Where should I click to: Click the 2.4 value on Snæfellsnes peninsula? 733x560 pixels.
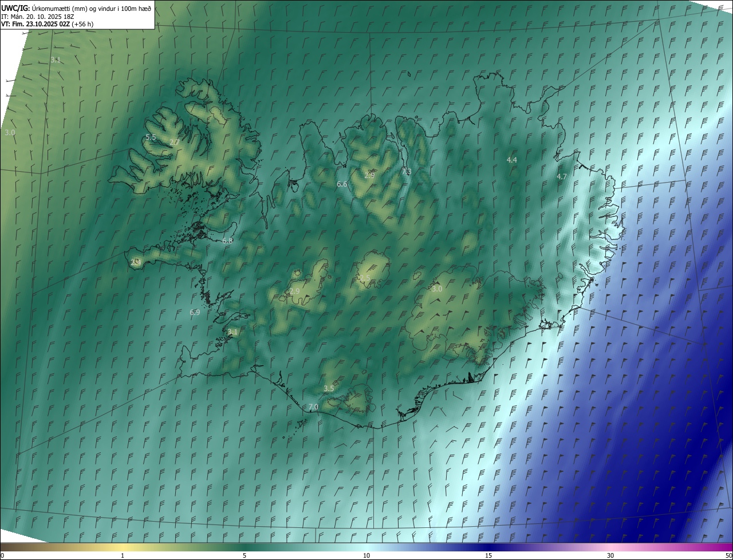(136, 262)
